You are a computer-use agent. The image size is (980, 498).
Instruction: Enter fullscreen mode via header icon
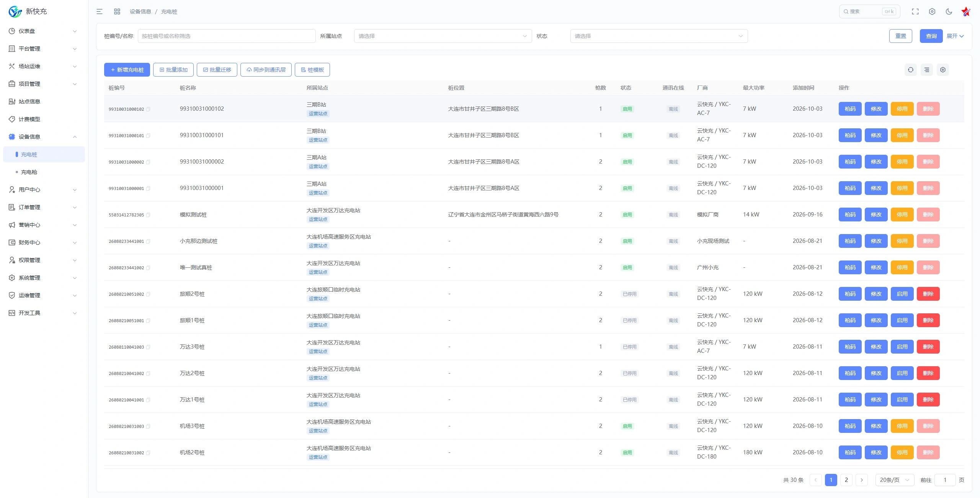915,11
